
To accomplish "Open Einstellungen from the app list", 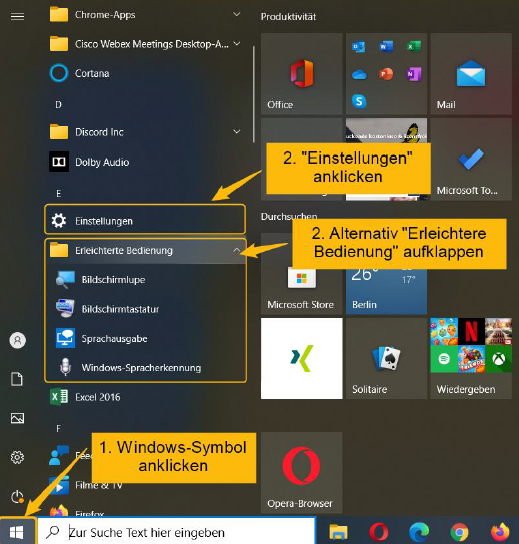I will (x=145, y=221).
